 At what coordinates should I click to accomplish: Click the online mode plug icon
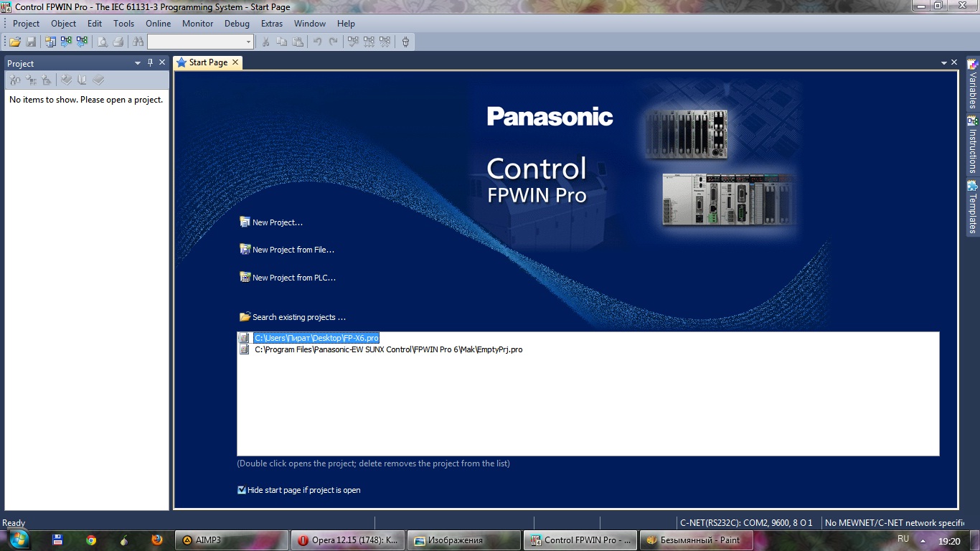point(405,42)
